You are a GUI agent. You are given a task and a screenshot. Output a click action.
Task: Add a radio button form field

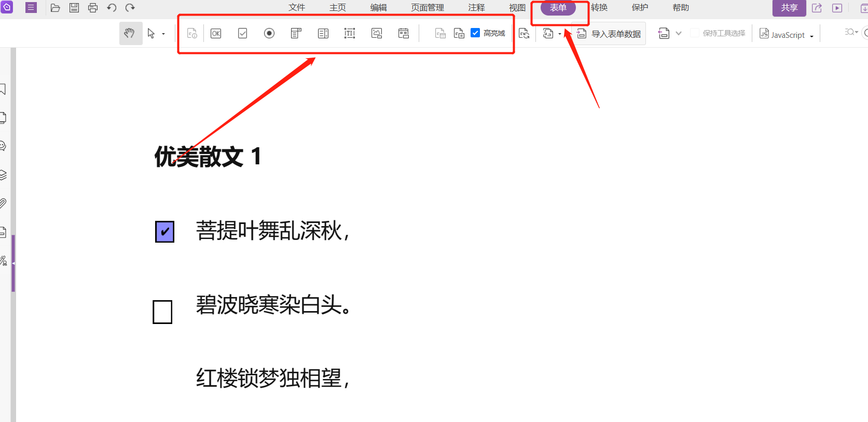(269, 34)
